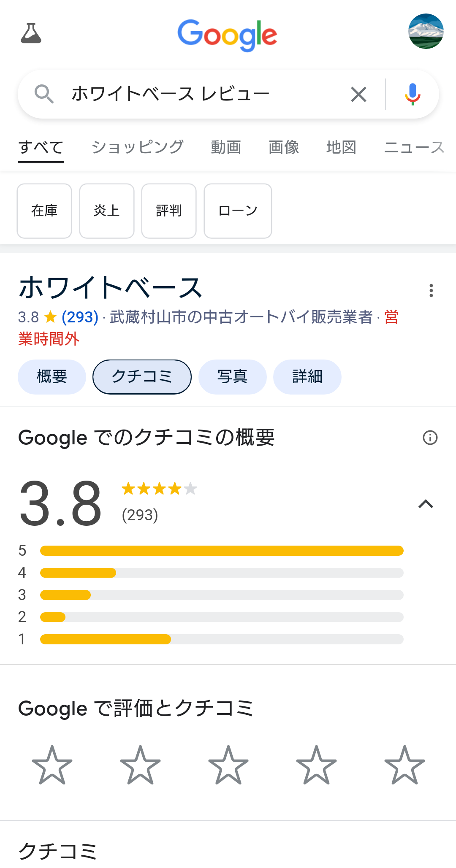Clear the search query with X
Image resolution: width=456 pixels, height=868 pixels.
(358, 94)
